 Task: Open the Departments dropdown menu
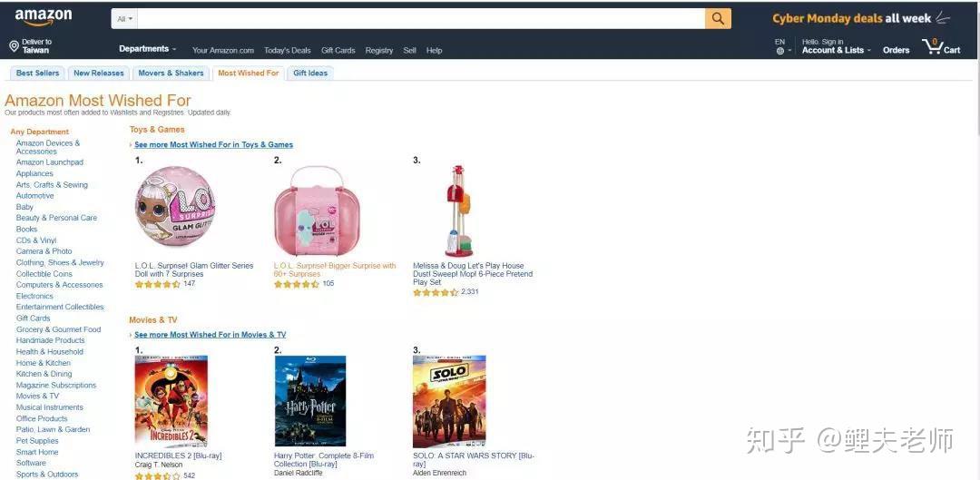(147, 49)
